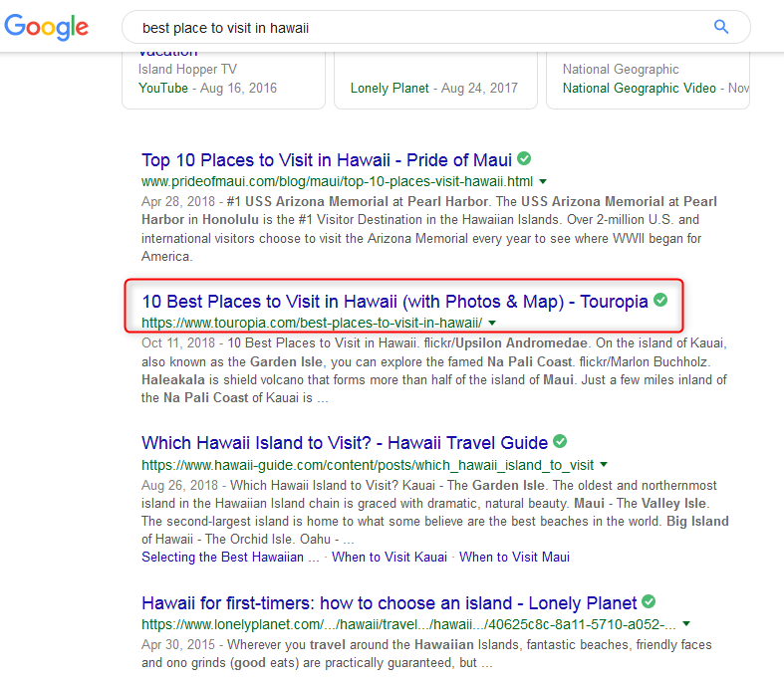
Task: Click the Google logo
Action: click(x=46, y=27)
